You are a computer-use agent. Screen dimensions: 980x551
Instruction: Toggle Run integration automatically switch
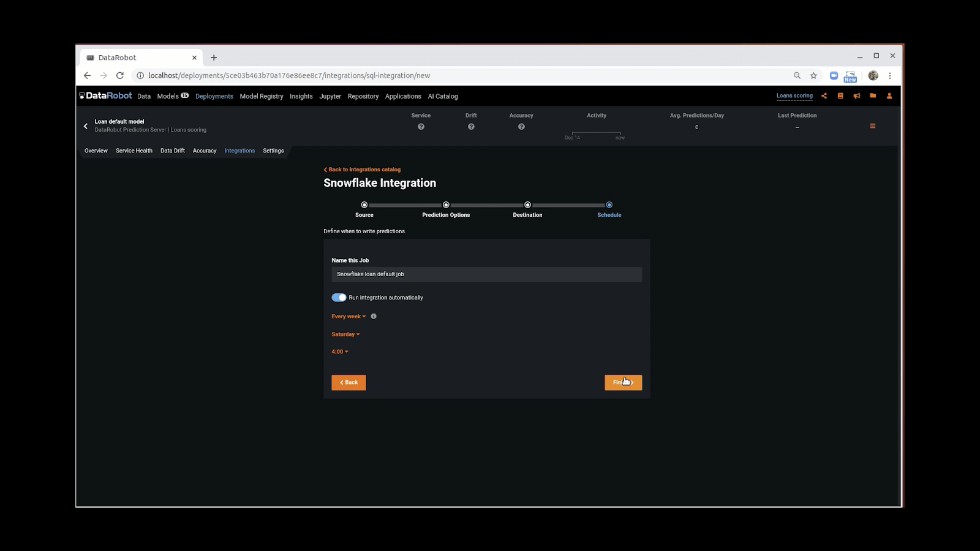click(x=339, y=298)
